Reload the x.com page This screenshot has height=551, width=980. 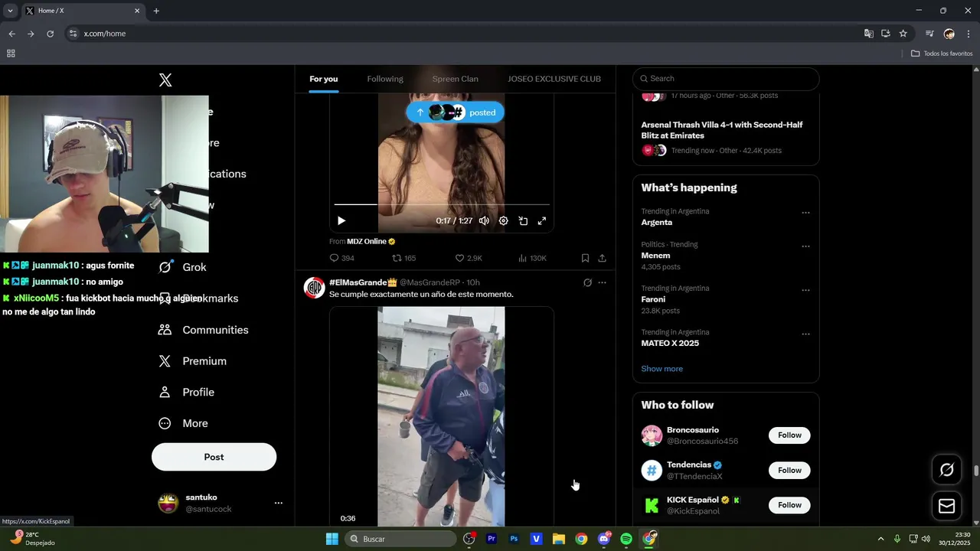pos(51,34)
